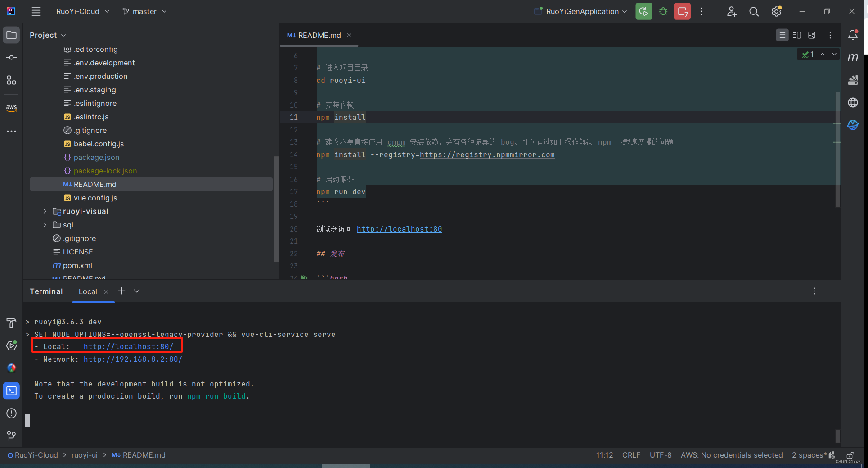
Task: Click project tree vertical scrollbar
Action: (x=276, y=209)
